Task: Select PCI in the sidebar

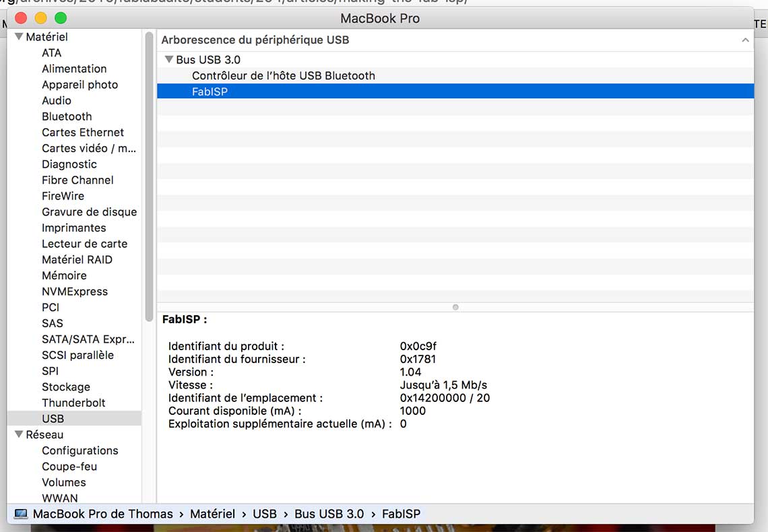Action: 51,307
